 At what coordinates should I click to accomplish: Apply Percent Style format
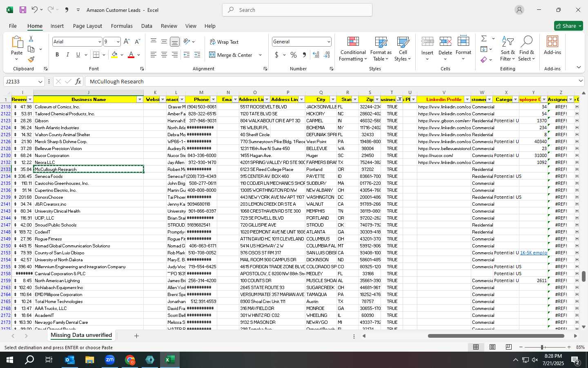[294, 55]
